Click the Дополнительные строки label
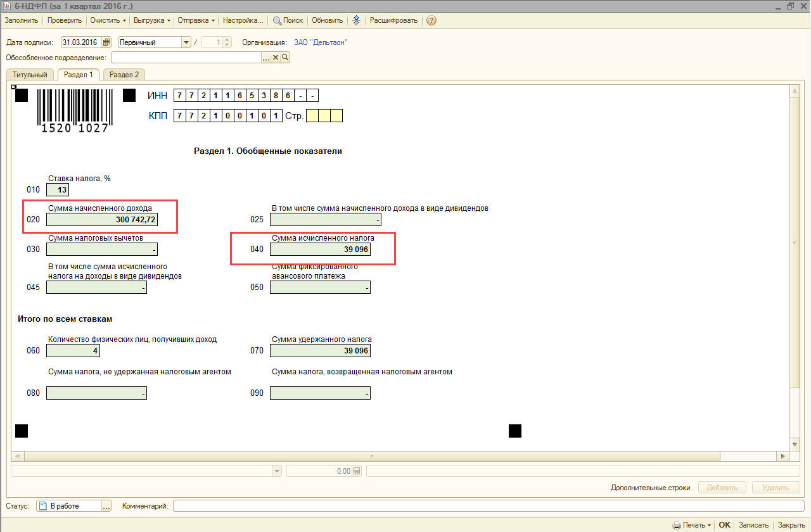The image size is (811, 532). [650, 488]
